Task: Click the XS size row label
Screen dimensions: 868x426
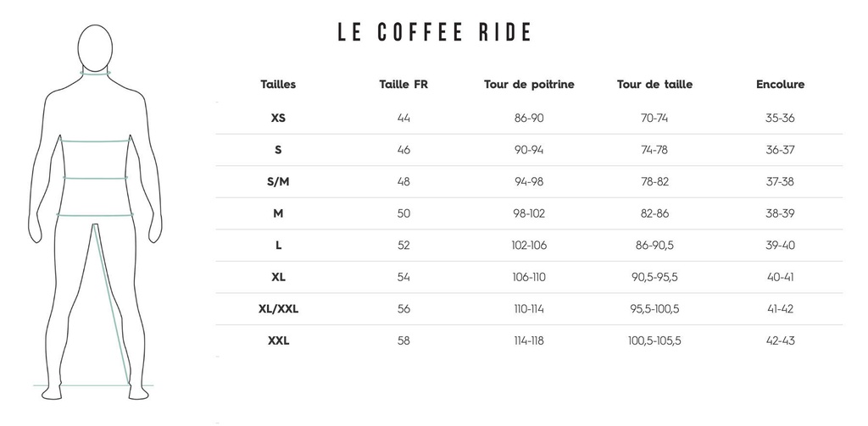Action: (278, 118)
